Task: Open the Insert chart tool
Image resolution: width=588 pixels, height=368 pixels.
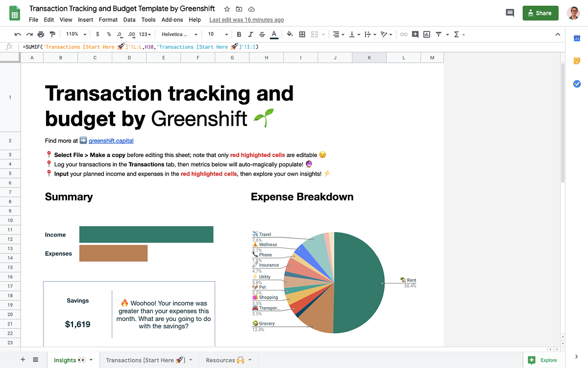Action: pyautogui.click(x=427, y=34)
